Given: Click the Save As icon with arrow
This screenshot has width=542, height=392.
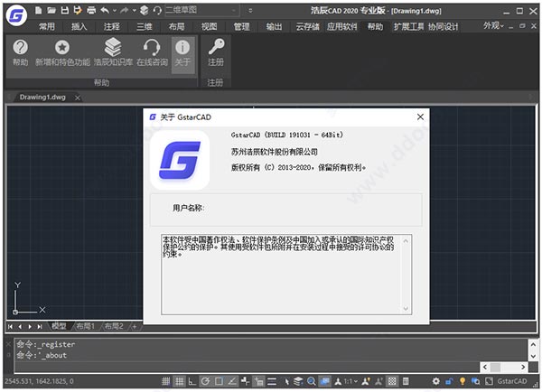Looking at the screenshot, I should pos(78,10).
